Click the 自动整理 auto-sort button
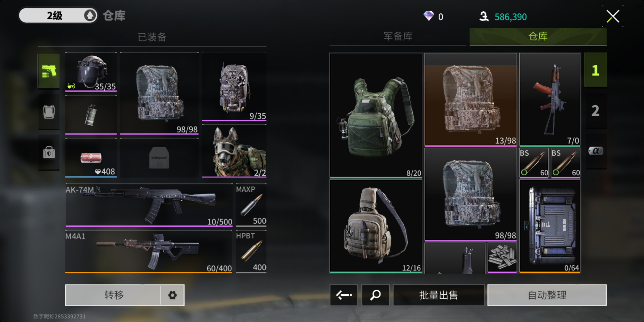This screenshot has width=644, height=322. click(547, 295)
